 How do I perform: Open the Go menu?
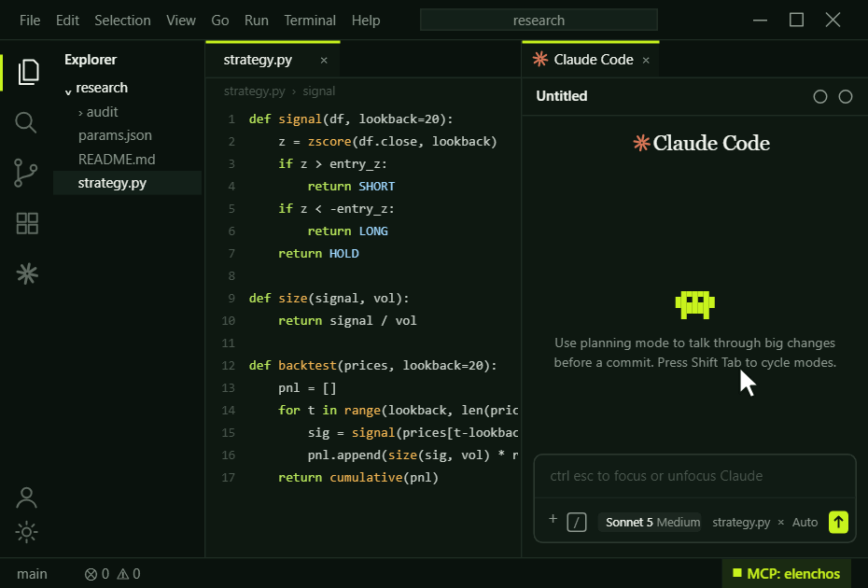pos(219,21)
